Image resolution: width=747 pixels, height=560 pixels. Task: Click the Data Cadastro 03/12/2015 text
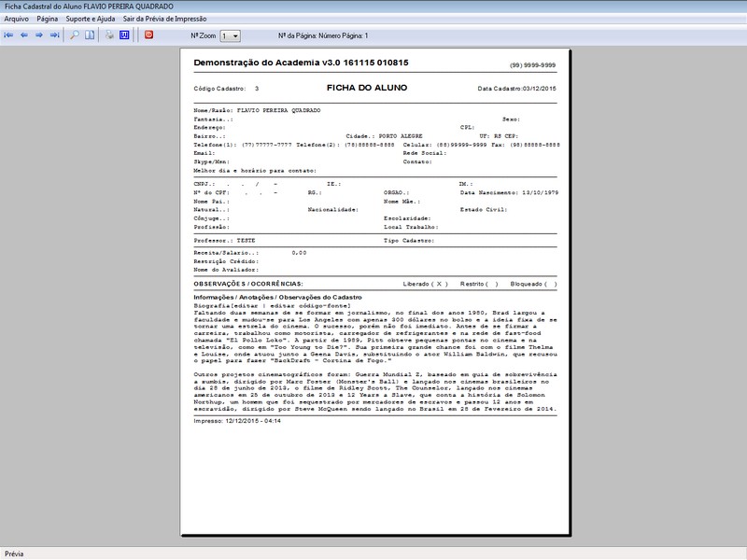pos(517,89)
